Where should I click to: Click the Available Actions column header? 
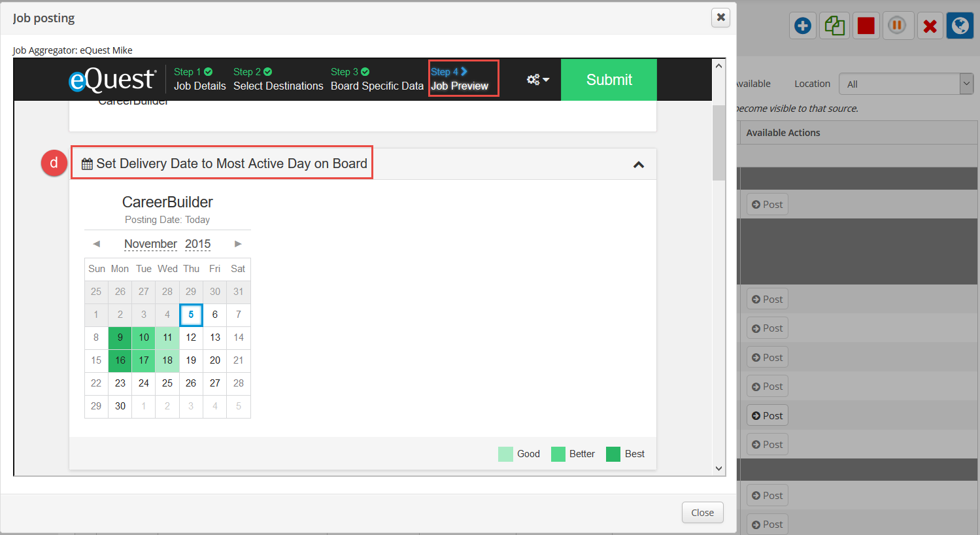pos(783,133)
